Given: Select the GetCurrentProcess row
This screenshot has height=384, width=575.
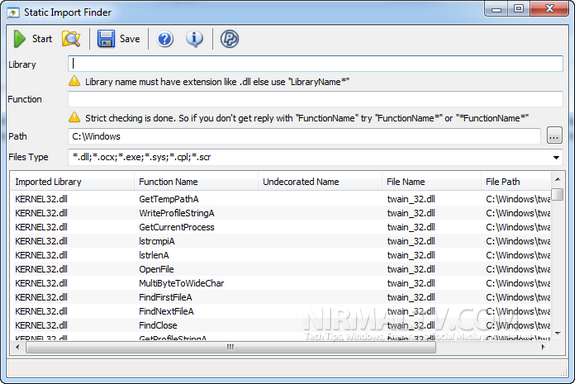Looking at the screenshot, I should pyautogui.click(x=281, y=227).
